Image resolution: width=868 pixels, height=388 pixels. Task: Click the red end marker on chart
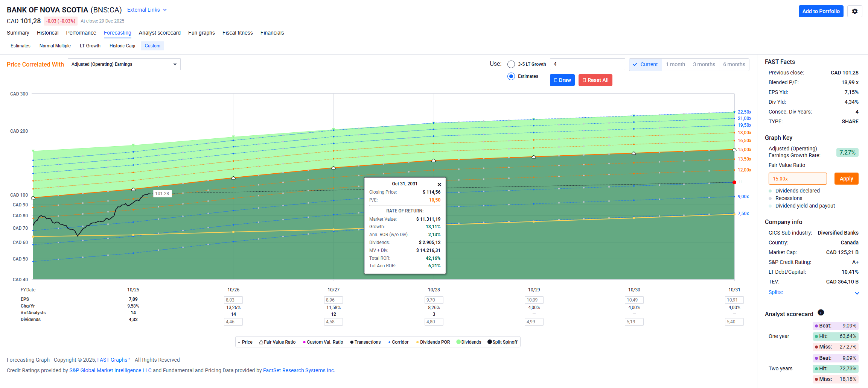(734, 182)
